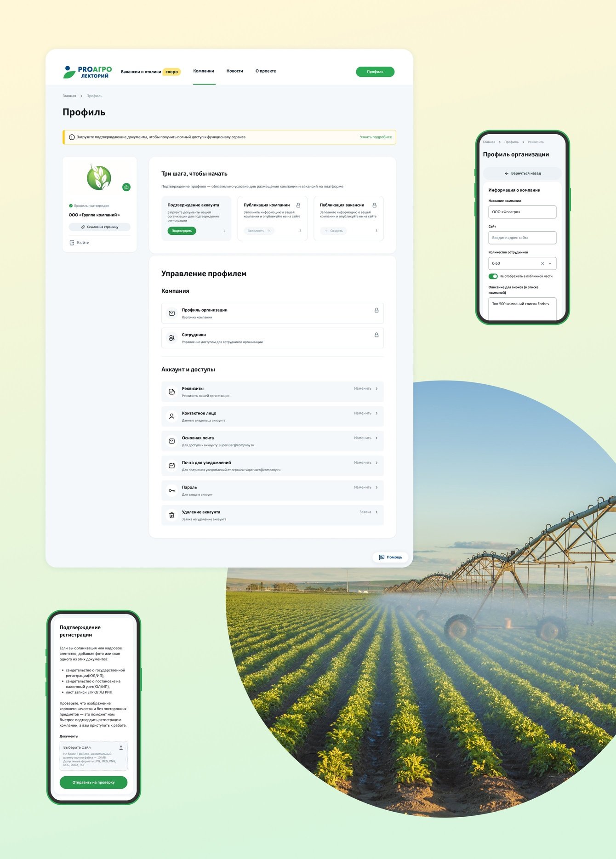Click 'Заявка' in 'Удаление аккаунта' row

tap(365, 512)
